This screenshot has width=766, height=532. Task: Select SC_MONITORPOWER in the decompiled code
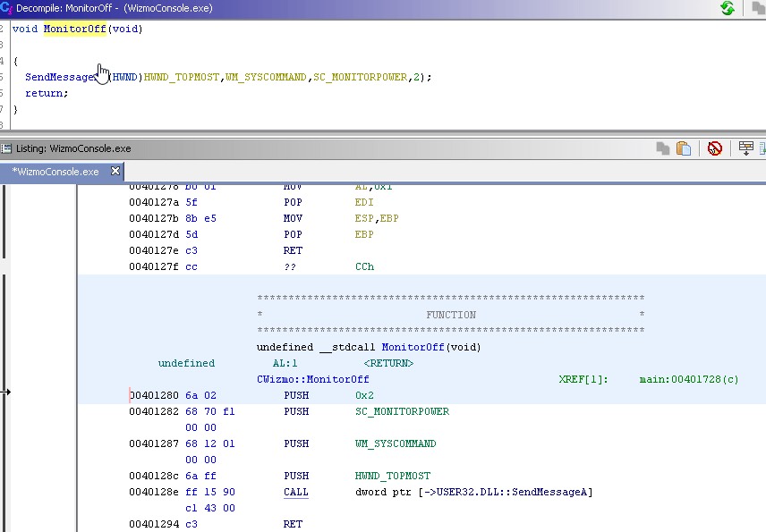(x=360, y=77)
